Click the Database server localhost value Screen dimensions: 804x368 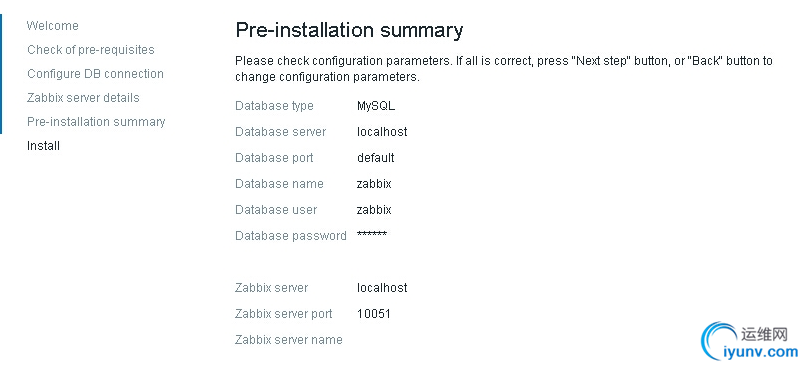(382, 132)
